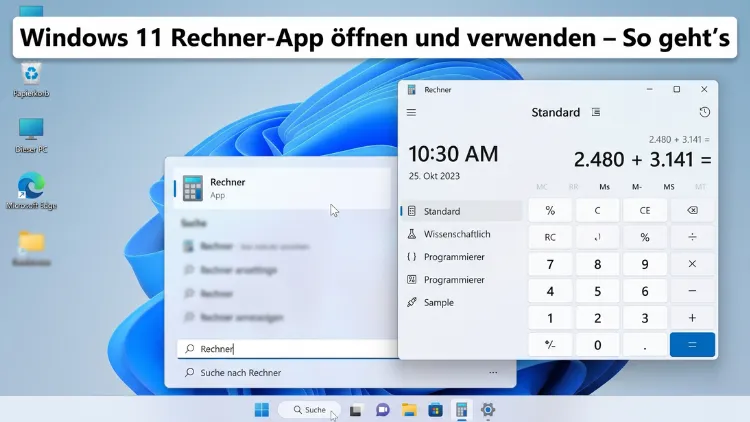The image size is (750, 422).
Task: Click the CE clear entry key
Action: (x=645, y=211)
